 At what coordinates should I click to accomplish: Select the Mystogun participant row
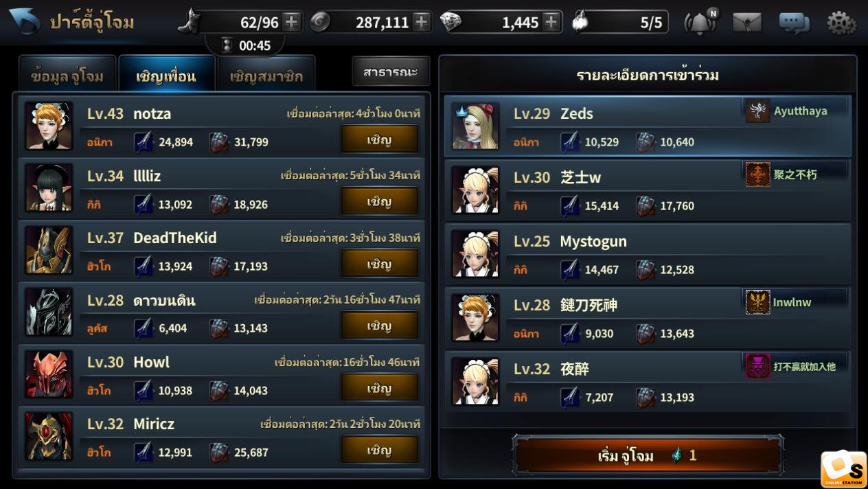coord(648,254)
